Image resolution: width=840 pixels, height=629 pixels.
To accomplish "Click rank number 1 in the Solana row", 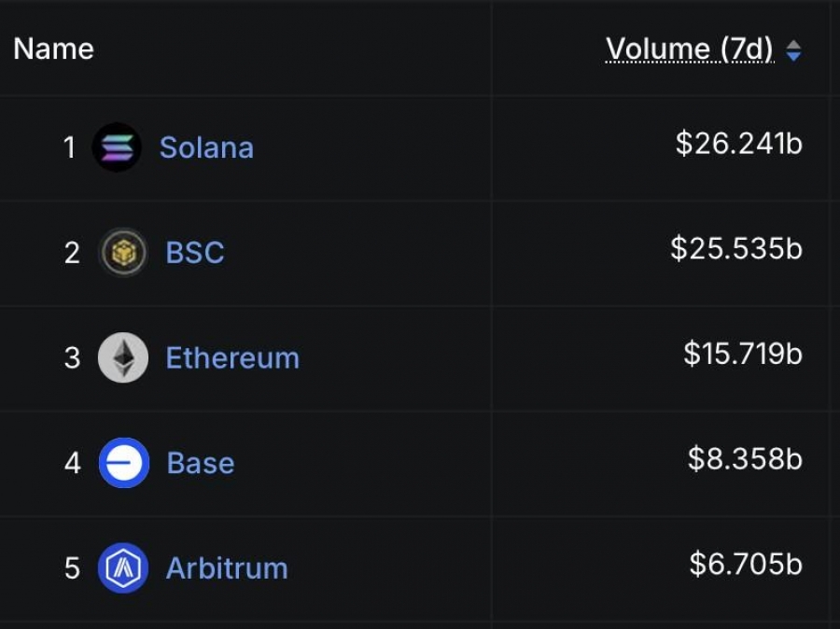I will coord(69,147).
